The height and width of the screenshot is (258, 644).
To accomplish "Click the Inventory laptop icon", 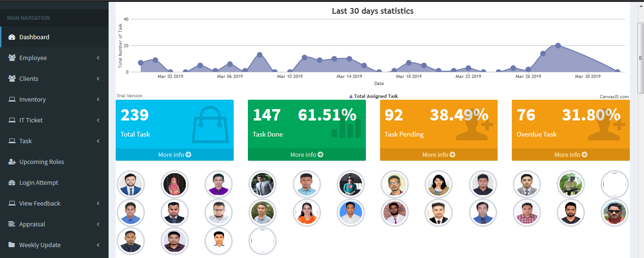I will tap(12, 99).
